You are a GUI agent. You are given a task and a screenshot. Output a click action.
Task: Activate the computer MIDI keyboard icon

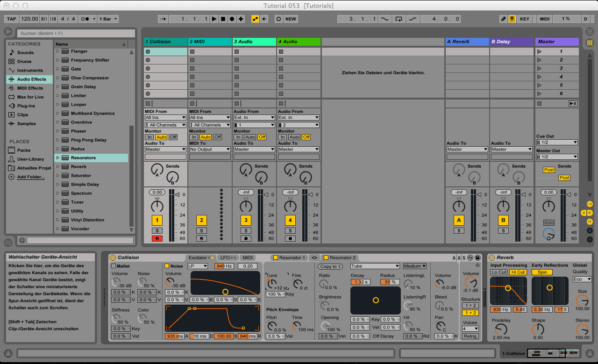[512, 19]
